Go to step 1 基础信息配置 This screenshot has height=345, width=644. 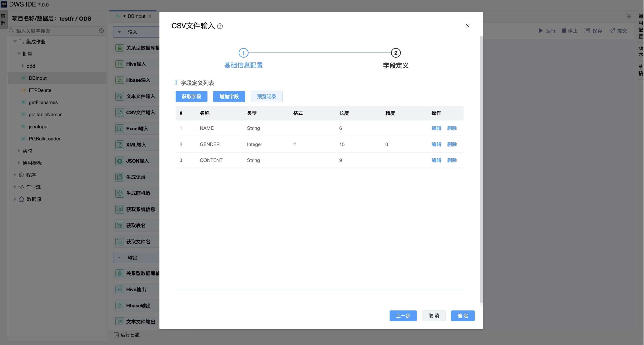click(243, 53)
